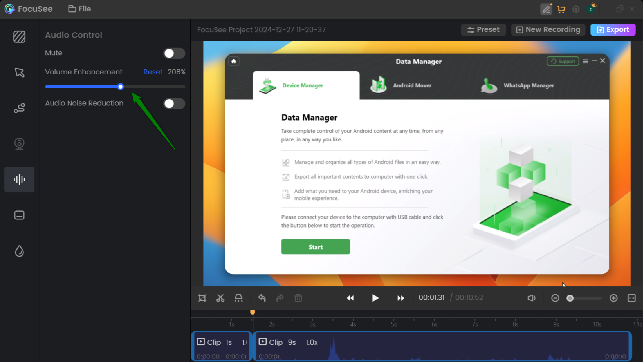The height and width of the screenshot is (362, 644).
Task: Open the File menu
Action: pyautogui.click(x=79, y=9)
